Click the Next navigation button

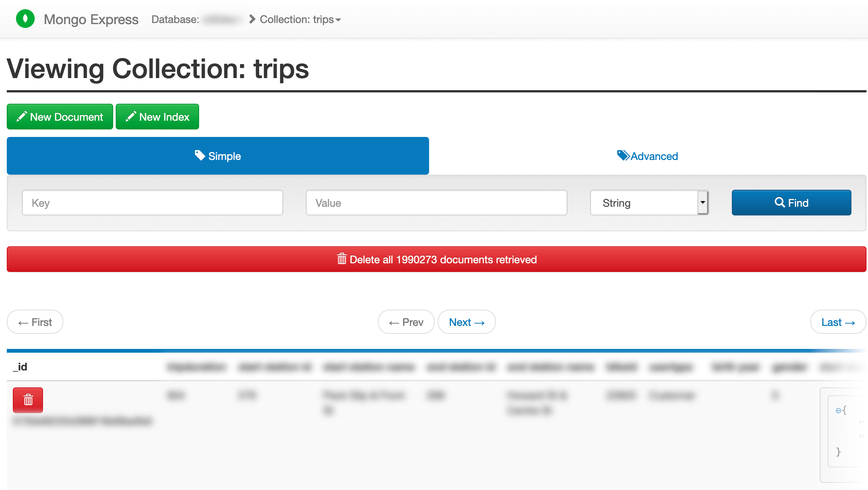[467, 322]
